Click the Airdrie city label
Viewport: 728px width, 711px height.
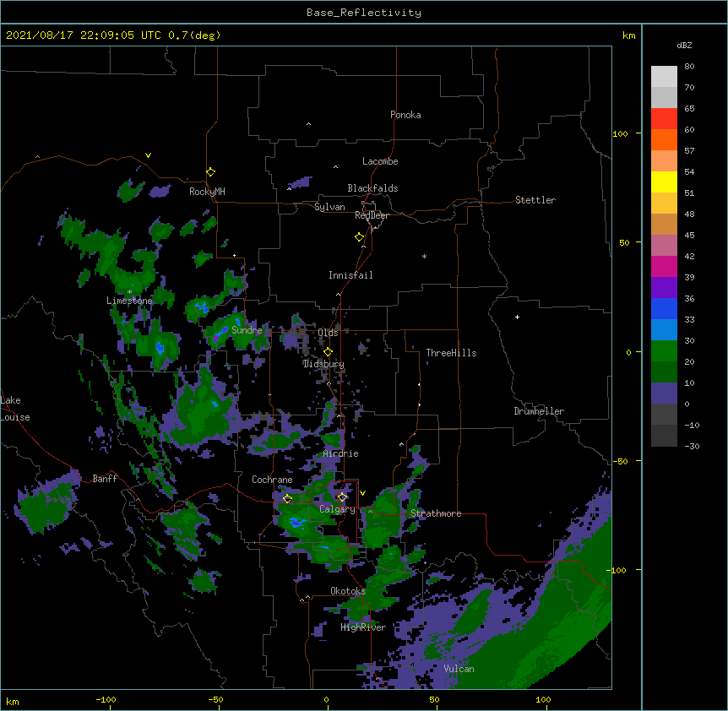click(341, 453)
